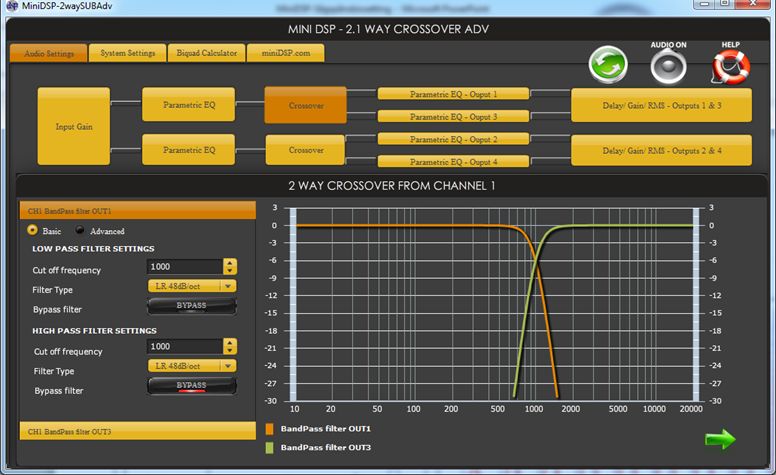Screen dimensions: 776x475
Task: Open Help via the lifebuoy icon
Action: [730, 67]
